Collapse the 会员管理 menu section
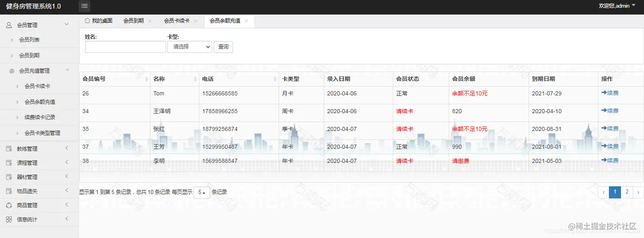 [x=66, y=24]
